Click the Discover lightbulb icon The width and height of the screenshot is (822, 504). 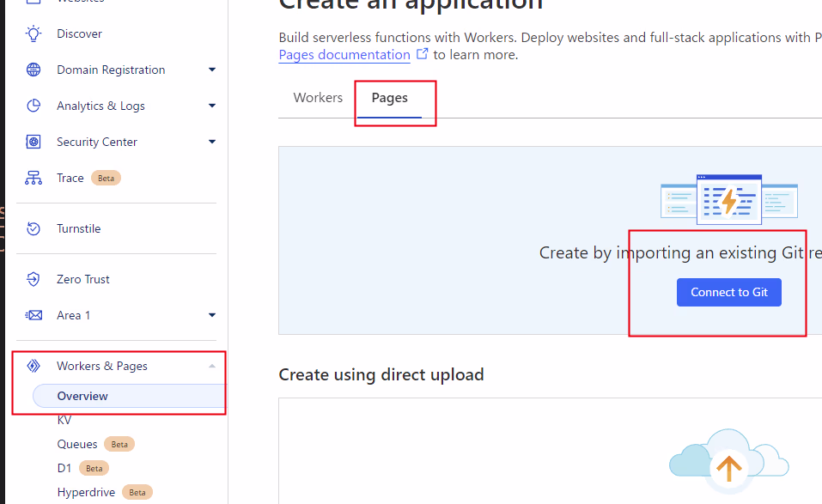[33, 33]
